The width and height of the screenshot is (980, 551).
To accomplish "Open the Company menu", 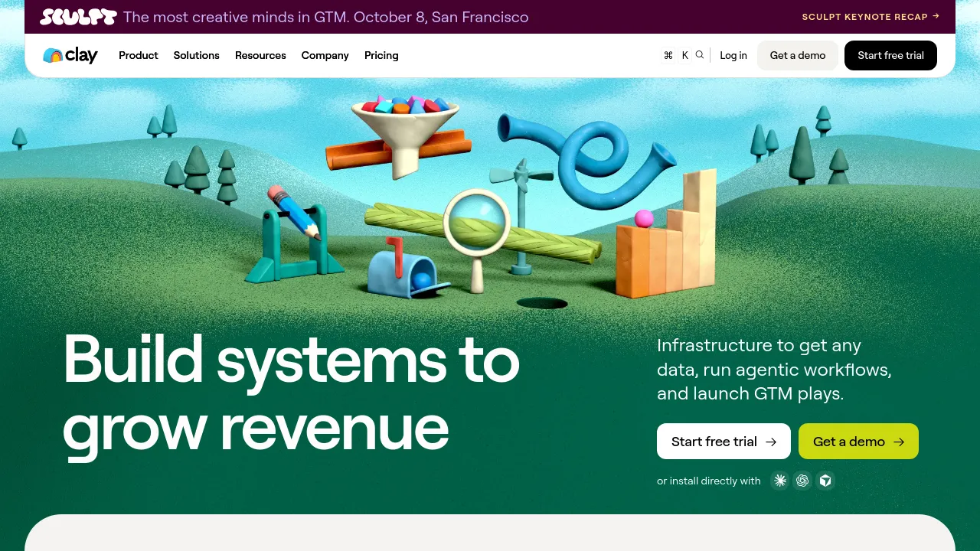I will [325, 55].
